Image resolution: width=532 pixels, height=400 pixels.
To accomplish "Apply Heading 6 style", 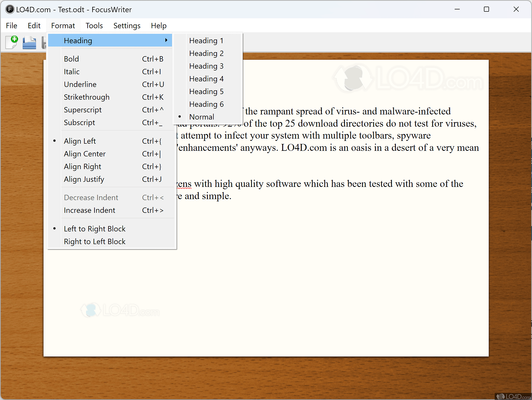I will tap(206, 104).
